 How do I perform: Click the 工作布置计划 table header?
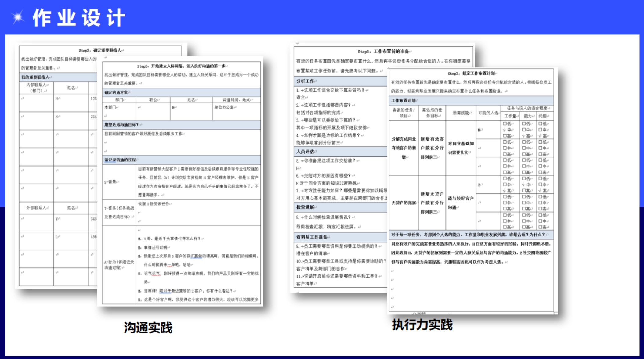point(403,101)
